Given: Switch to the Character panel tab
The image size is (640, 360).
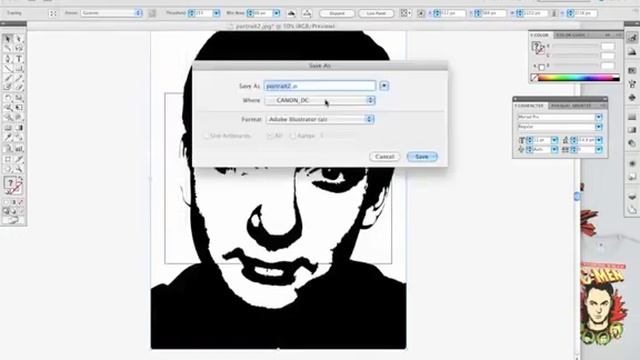Looking at the screenshot, I should [529, 106].
